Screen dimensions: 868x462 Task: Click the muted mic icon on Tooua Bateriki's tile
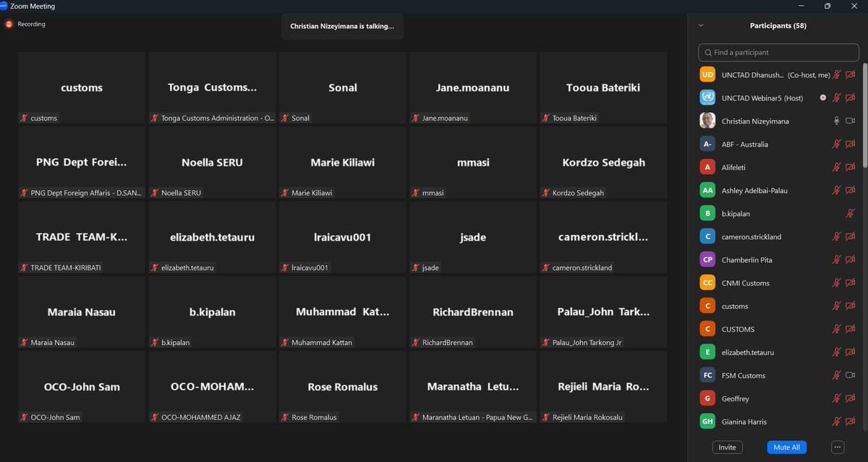click(x=547, y=118)
